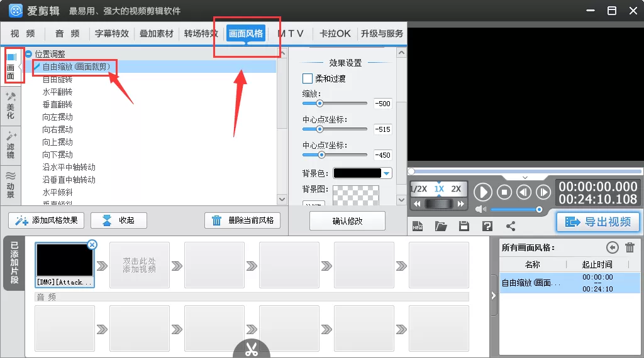Select the 向右摆动 effect
This screenshot has height=358, width=644.
pos(57,129)
